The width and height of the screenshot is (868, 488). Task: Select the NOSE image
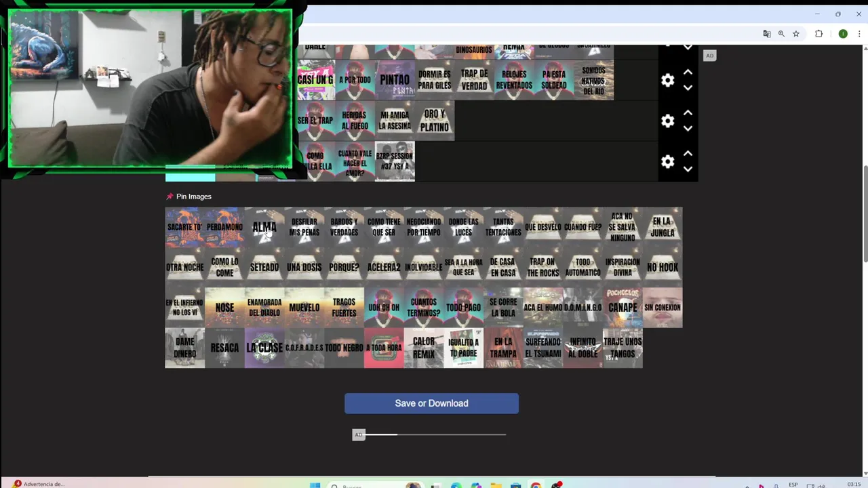click(x=224, y=308)
